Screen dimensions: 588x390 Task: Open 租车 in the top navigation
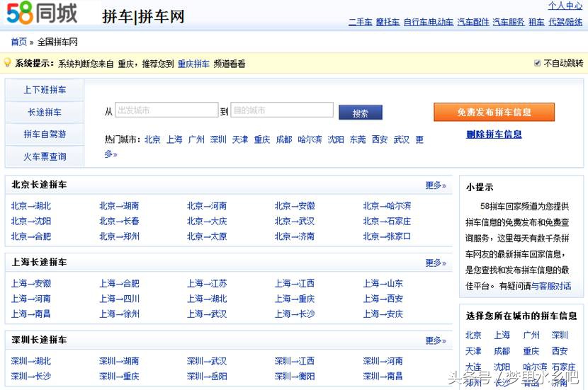536,22
